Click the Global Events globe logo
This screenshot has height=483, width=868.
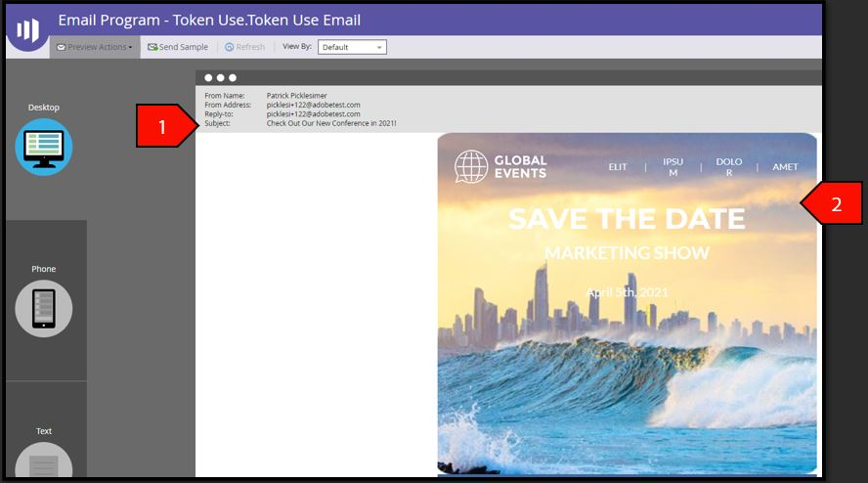[x=471, y=166]
